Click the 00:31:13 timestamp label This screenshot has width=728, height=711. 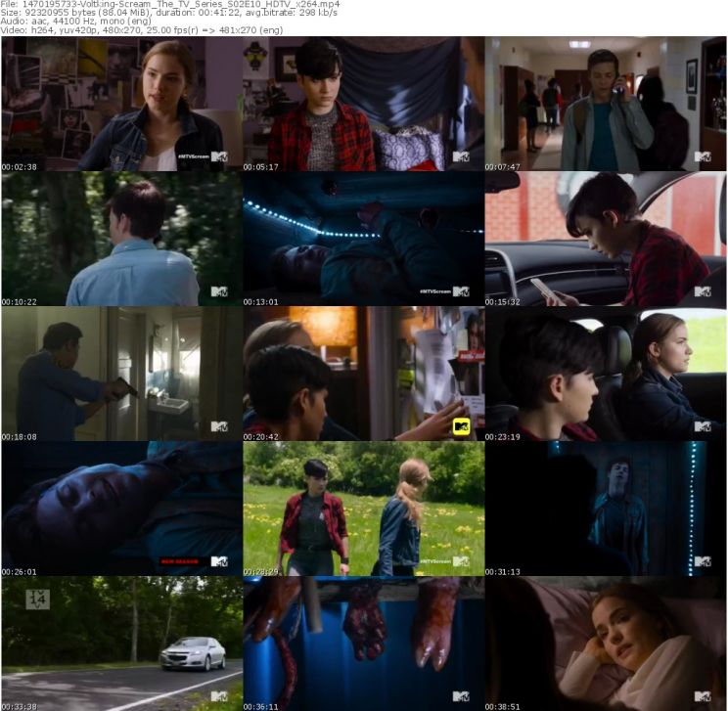tap(503, 572)
